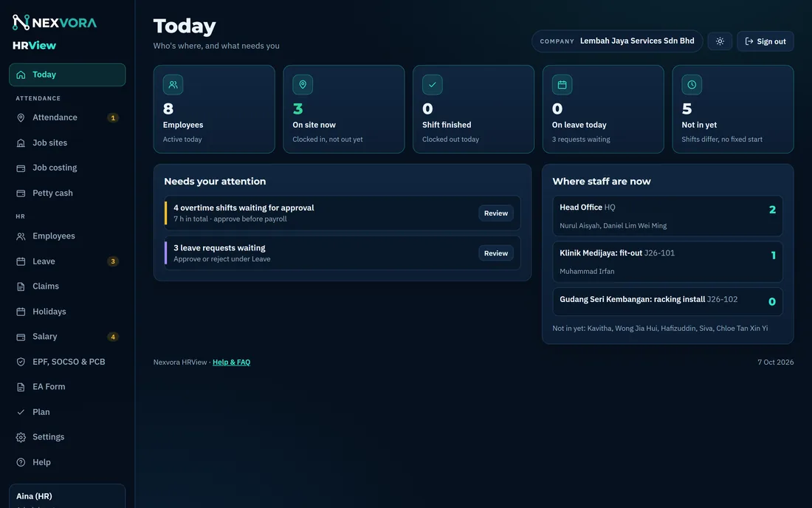Click the Employees people icon in sidebar
This screenshot has height=508, width=812.
click(x=21, y=236)
